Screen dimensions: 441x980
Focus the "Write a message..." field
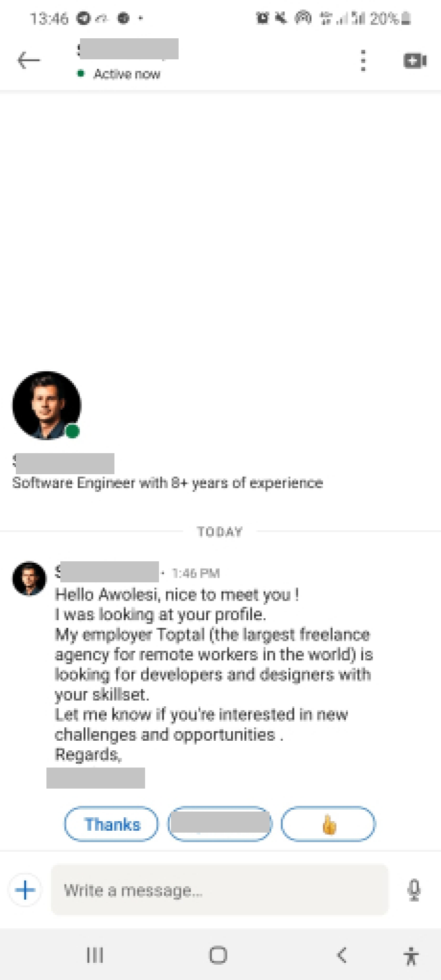219,890
